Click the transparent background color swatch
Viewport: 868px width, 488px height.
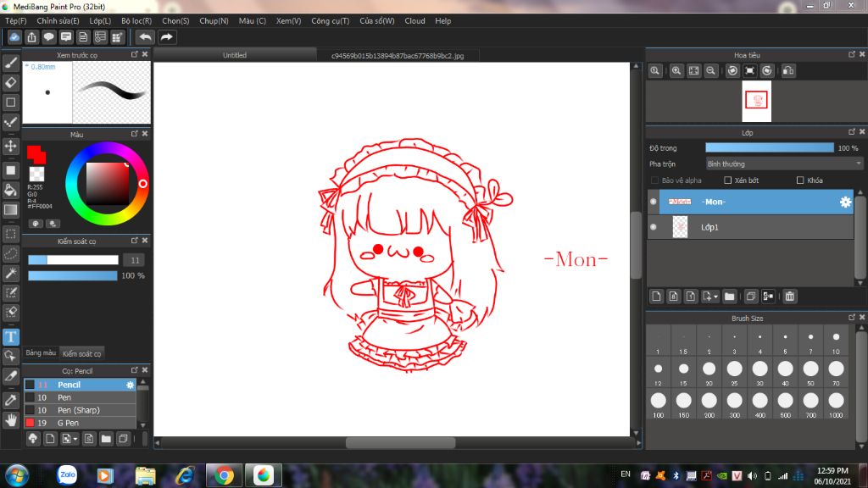tap(36, 174)
